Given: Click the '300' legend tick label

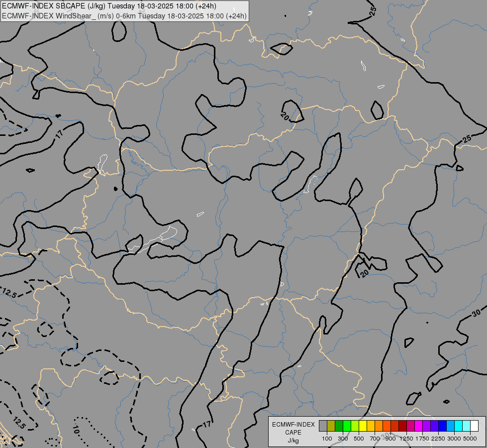Looking at the screenshot, I should tap(343, 439).
